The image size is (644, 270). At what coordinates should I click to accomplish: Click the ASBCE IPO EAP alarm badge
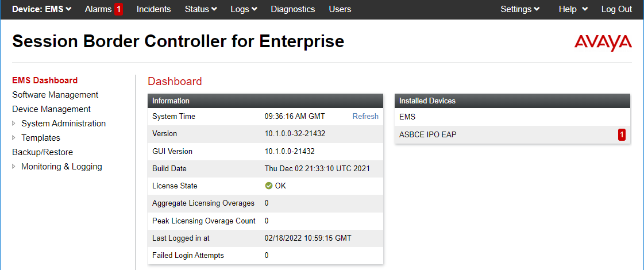click(x=622, y=135)
